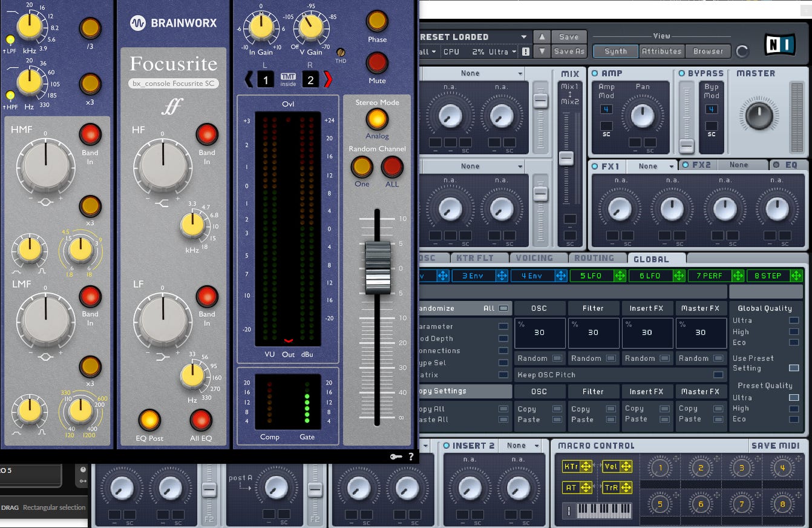Click the Mix1/Mix2 crossfade slider
The width and height of the screenshot is (812, 528).
(x=566, y=159)
